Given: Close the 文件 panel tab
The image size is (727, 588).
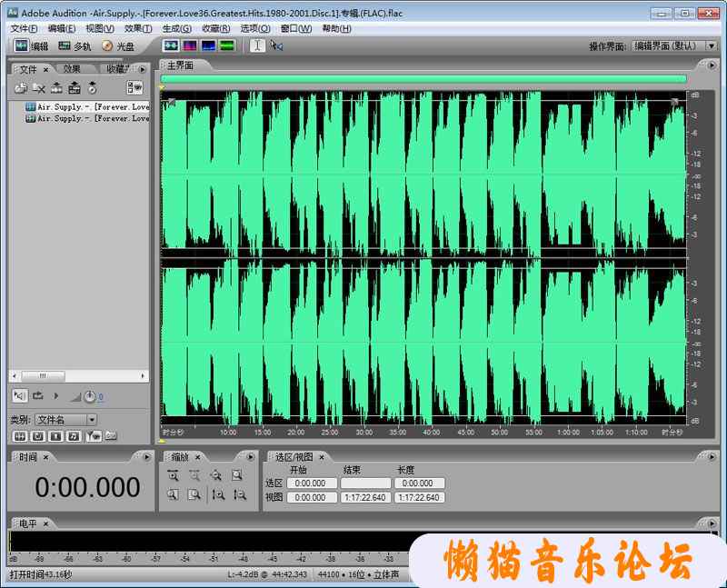Looking at the screenshot, I should coord(46,70).
